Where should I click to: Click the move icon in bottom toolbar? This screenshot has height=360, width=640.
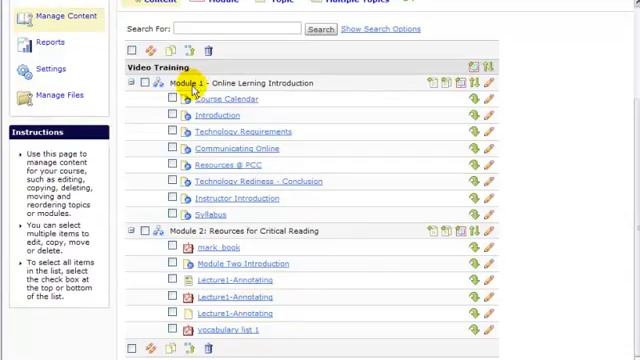point(189,348)
